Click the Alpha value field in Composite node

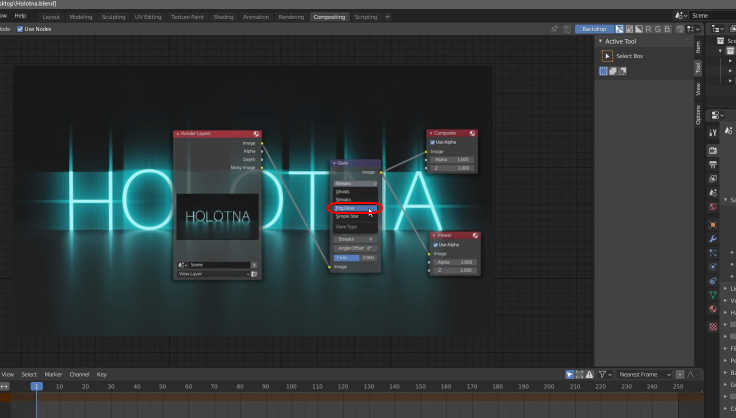coord(452,160)
